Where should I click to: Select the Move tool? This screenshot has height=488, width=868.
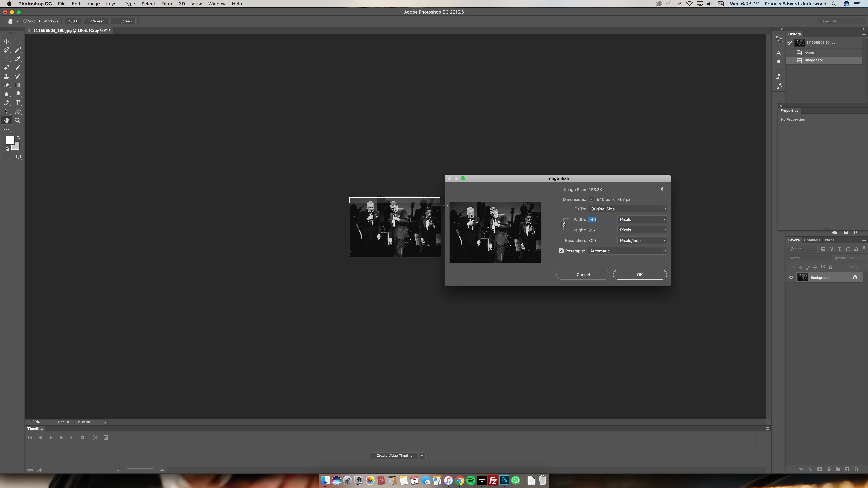pyautogui.click(x=6, y=41)
